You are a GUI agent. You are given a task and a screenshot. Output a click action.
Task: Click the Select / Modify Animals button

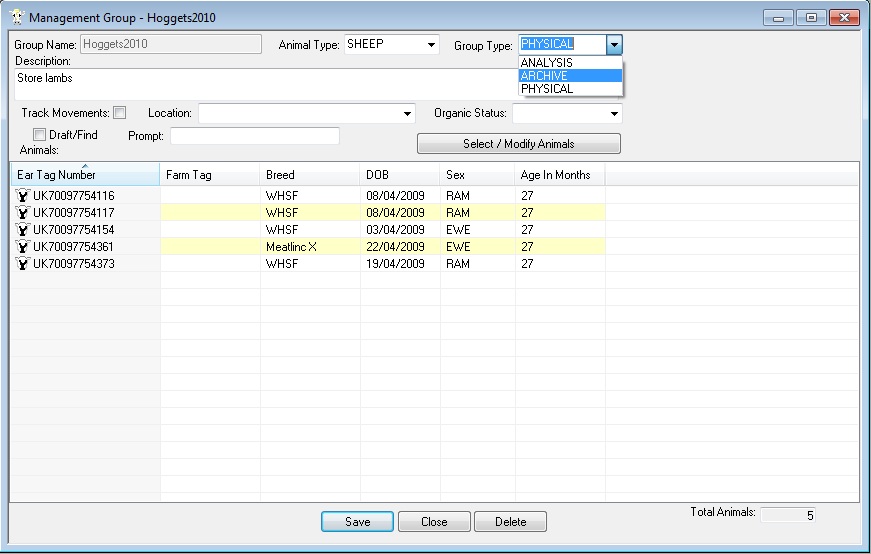click(519, 144)
